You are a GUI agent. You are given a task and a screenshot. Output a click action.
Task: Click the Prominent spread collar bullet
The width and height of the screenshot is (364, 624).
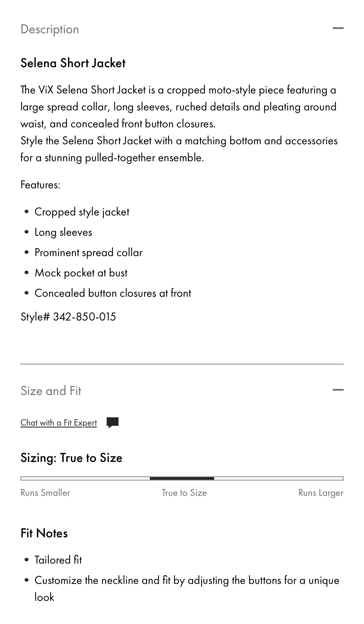(x=89, y=253)
